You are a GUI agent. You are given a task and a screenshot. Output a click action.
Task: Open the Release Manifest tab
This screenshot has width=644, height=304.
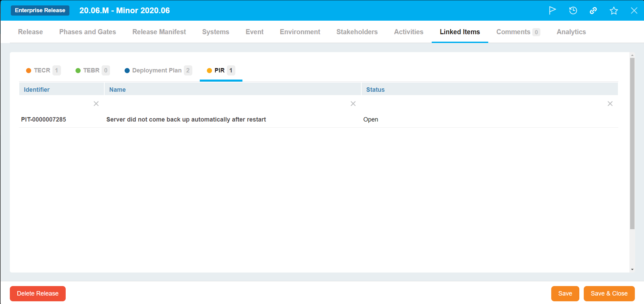tap(159, 32)
